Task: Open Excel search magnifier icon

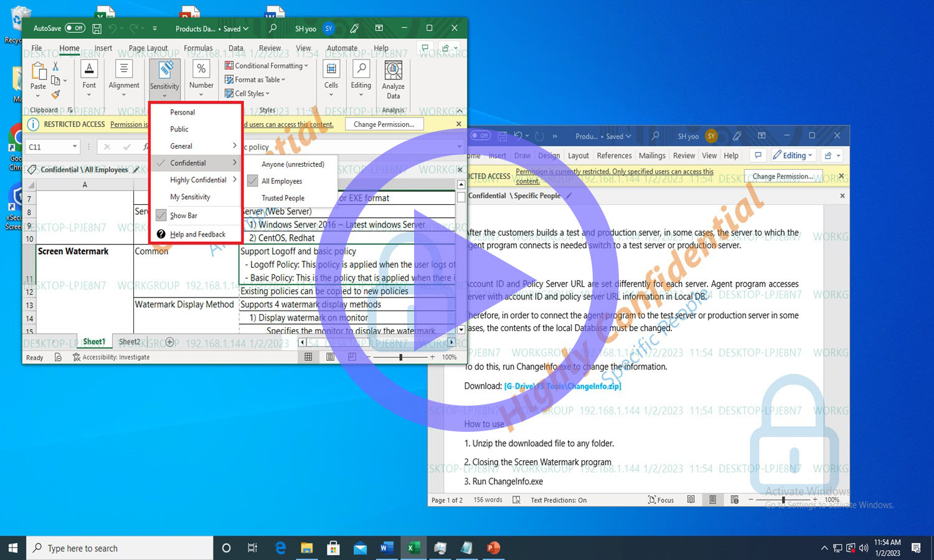Action: click(272, 29)
